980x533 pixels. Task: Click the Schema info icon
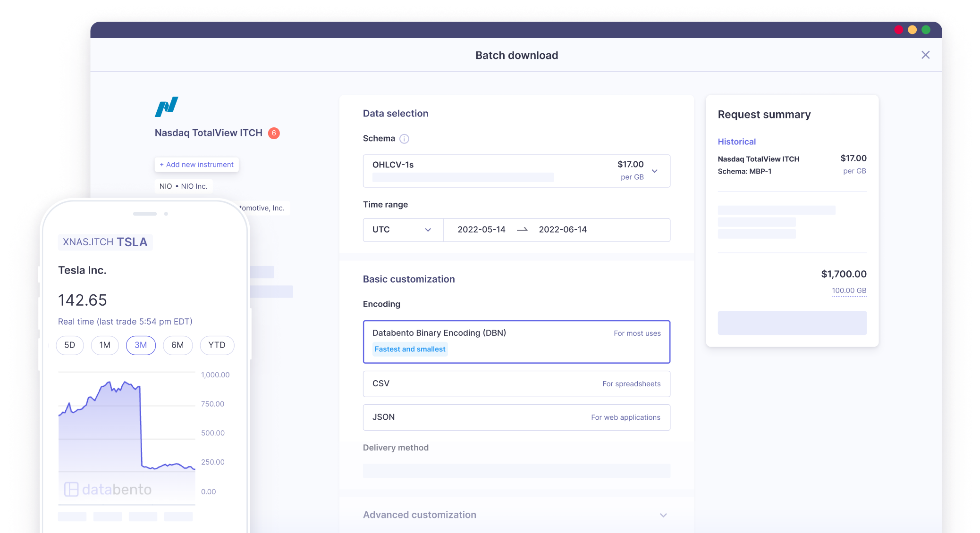[404, 139]
